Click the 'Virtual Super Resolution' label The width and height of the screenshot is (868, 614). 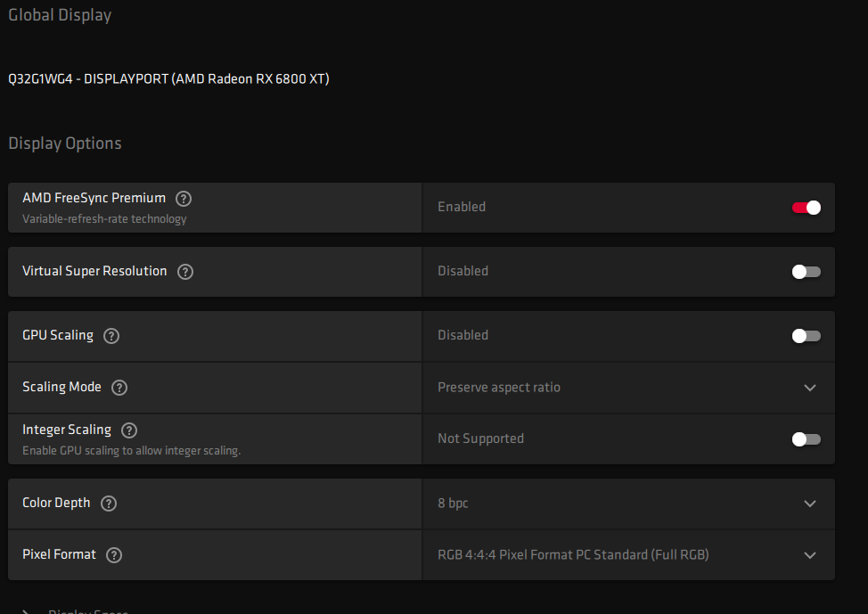pyautogui.click(x=94, y=271)
